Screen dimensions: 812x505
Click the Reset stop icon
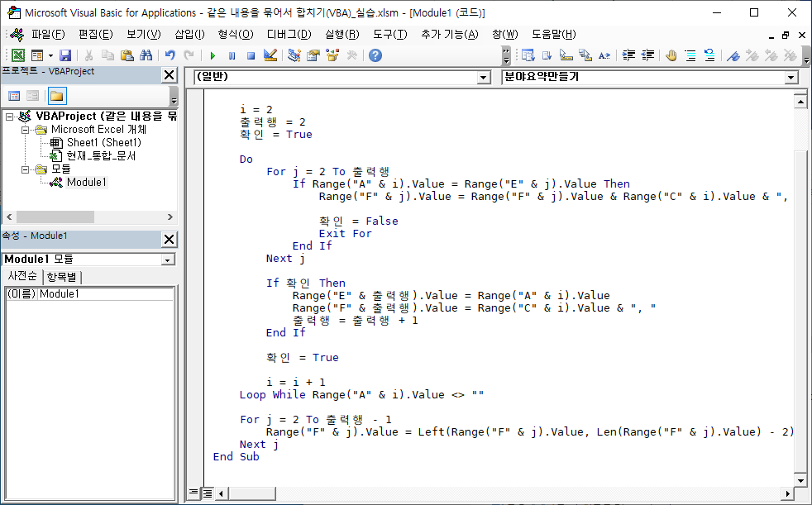tap(251, 55)
